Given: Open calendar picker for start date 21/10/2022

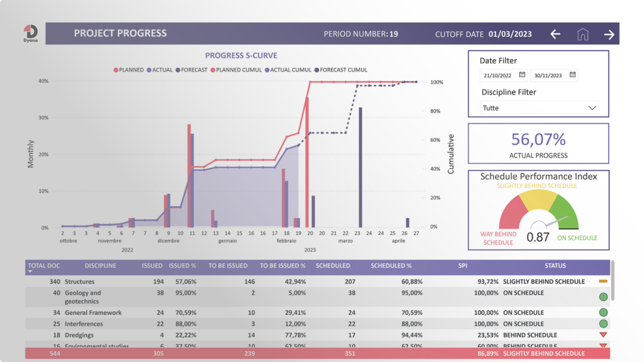Looking at the screenshot, I should click(x=522, y=75).
